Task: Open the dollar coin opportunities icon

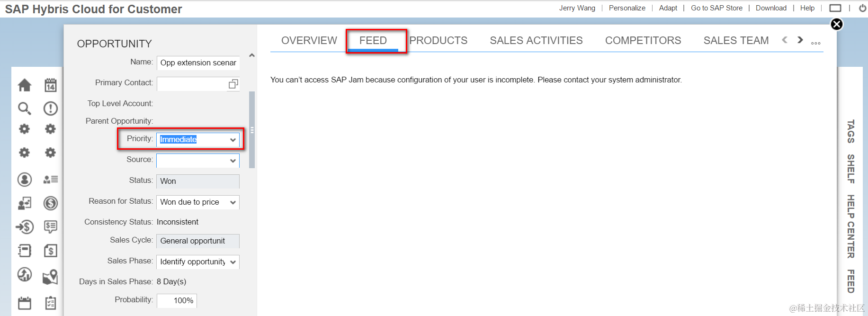Action: (51, 203)
